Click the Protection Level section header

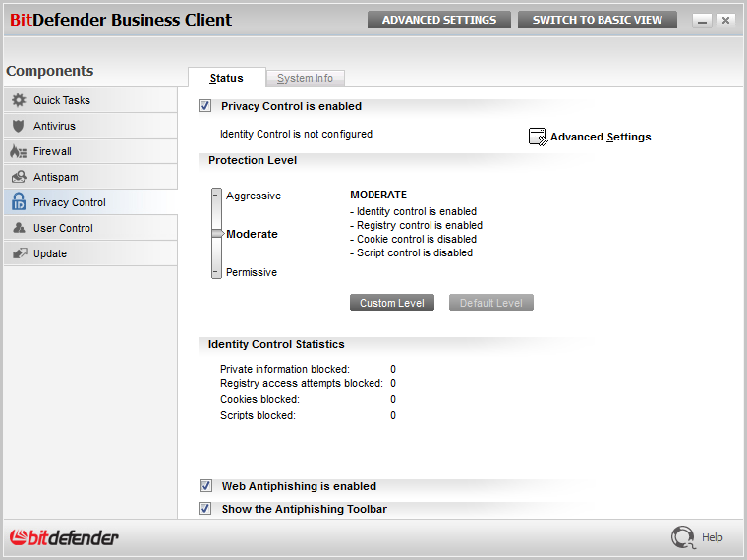pyautogui.click(x=253, y=160)
